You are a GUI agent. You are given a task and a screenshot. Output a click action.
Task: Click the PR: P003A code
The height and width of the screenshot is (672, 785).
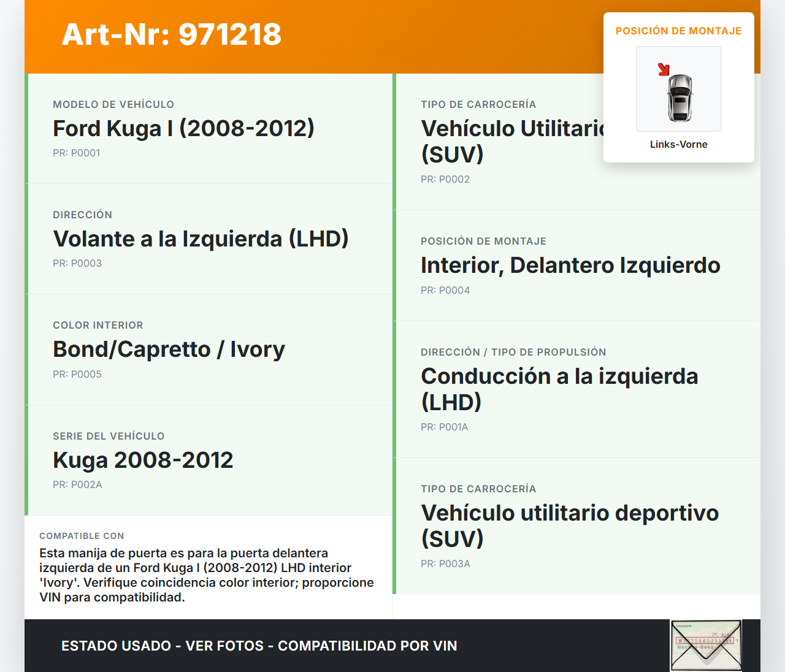point(445,563)
